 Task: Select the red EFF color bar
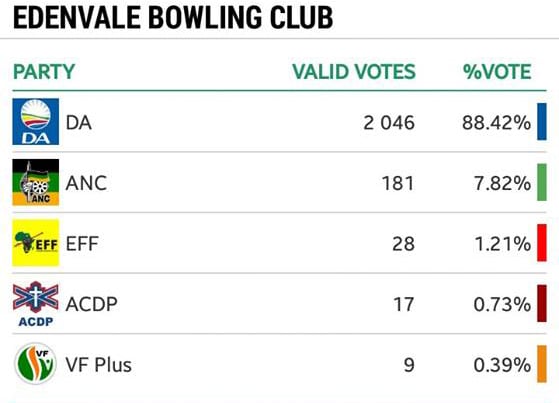(x=542, y=243)
